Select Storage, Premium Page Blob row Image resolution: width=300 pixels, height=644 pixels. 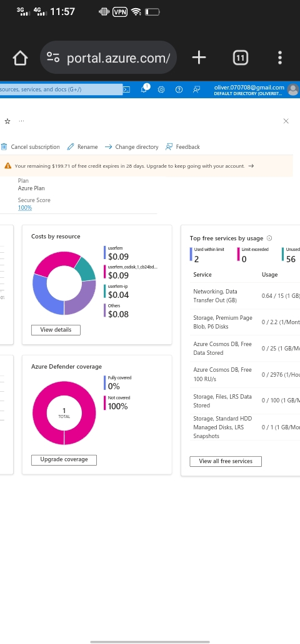coord(244,322)
